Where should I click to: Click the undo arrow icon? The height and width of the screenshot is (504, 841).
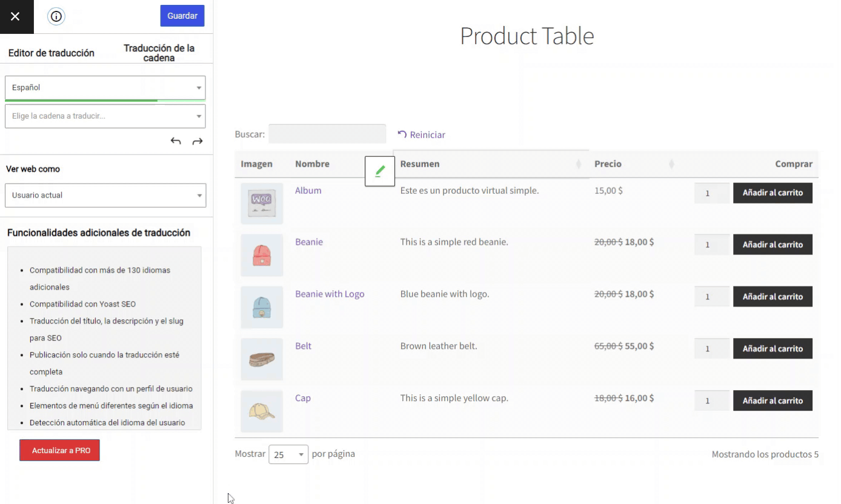(x=176, y=141)
